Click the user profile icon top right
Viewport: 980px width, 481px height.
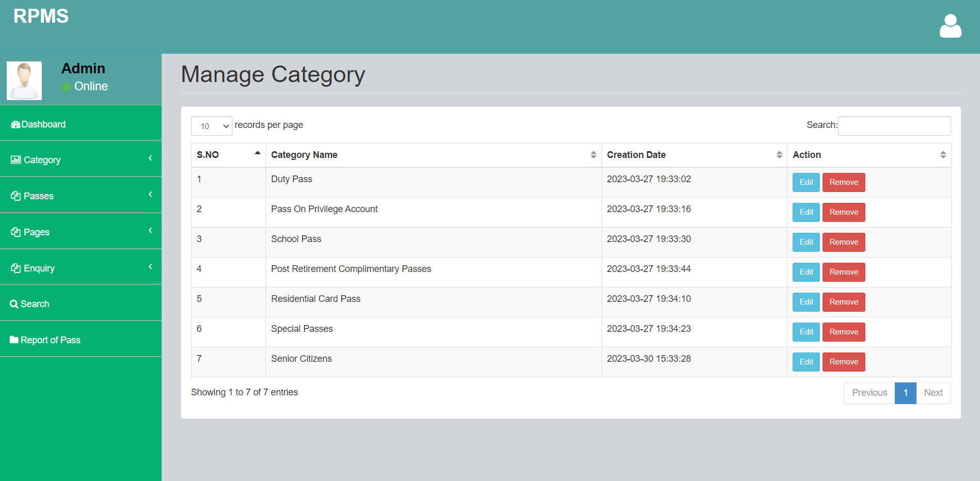[950, 26]
